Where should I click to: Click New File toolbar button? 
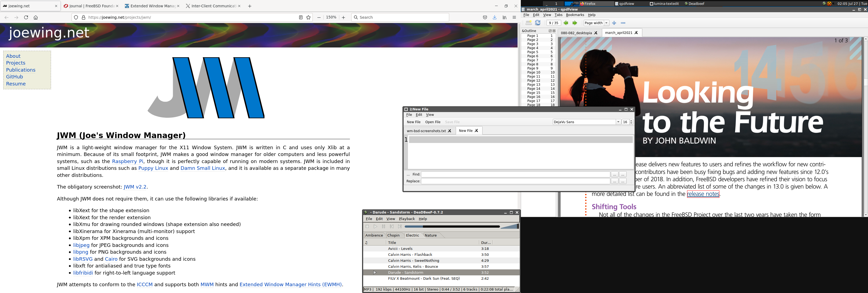click(413, 122)
